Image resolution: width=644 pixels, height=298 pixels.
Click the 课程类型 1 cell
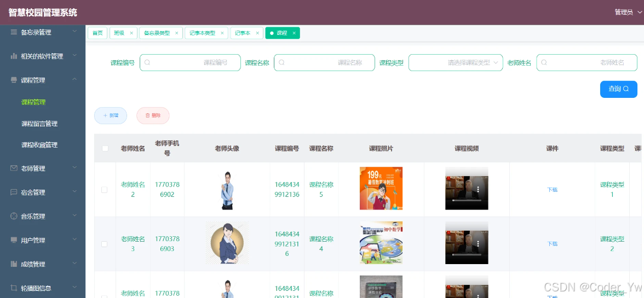[x=612, y=190]
